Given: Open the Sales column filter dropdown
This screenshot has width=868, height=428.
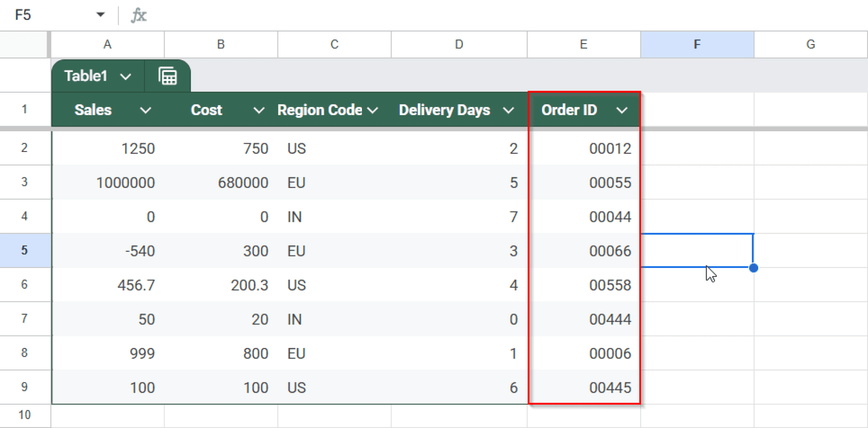Looking at the screenshot, I should (146, 110).
